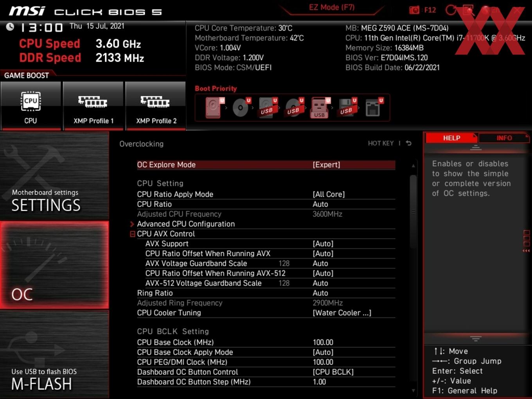Image resolution: width=532 pixels, height=399 pixels.
Task: Select the hard disk boot device icon
Action: pos(214,108)
